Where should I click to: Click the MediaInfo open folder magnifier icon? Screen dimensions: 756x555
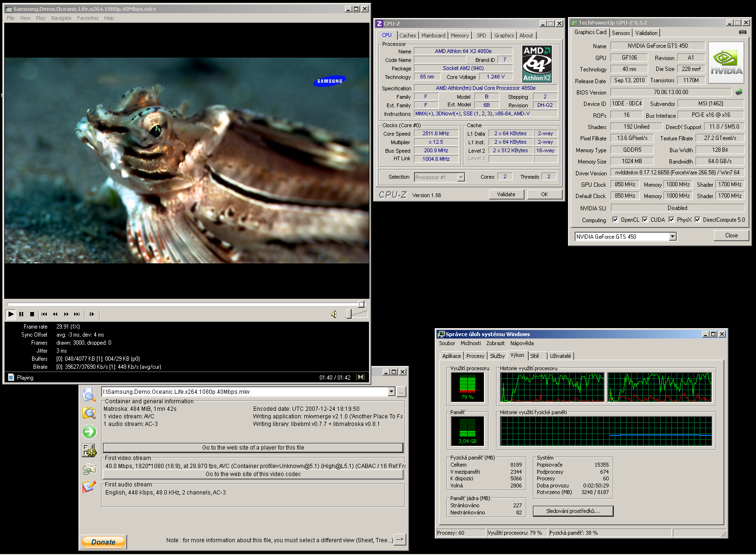89,413
